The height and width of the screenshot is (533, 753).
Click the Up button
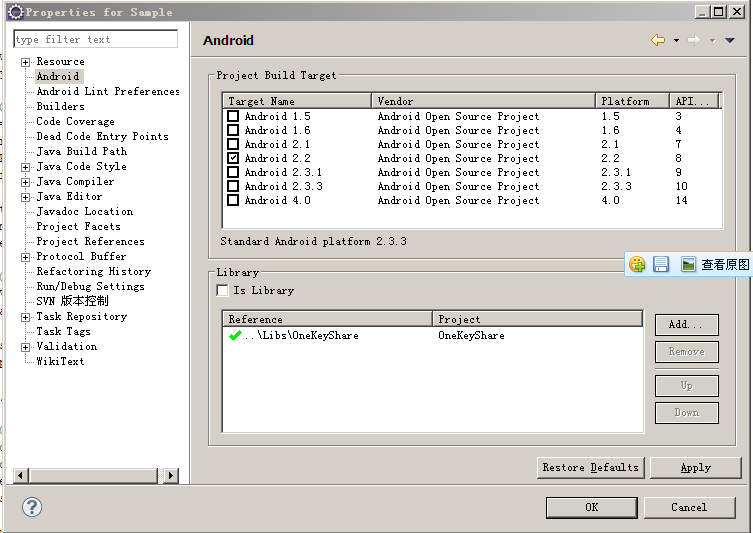[x=687, y=386]
